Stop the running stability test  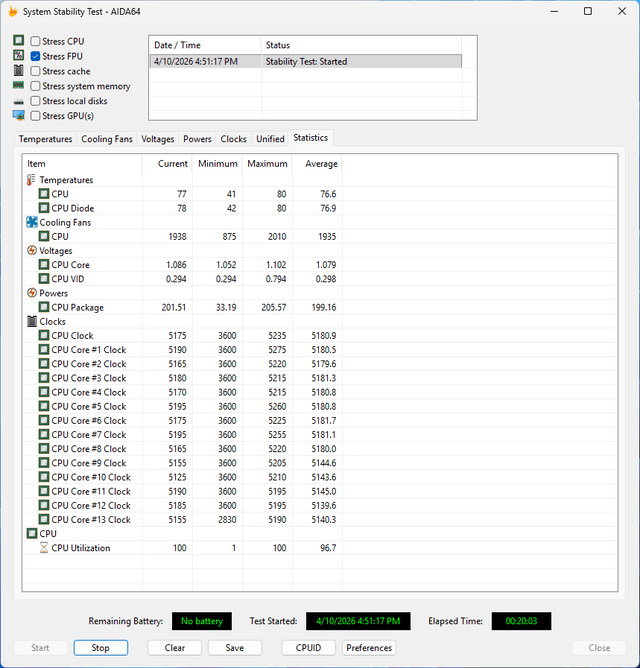[101, 648]
